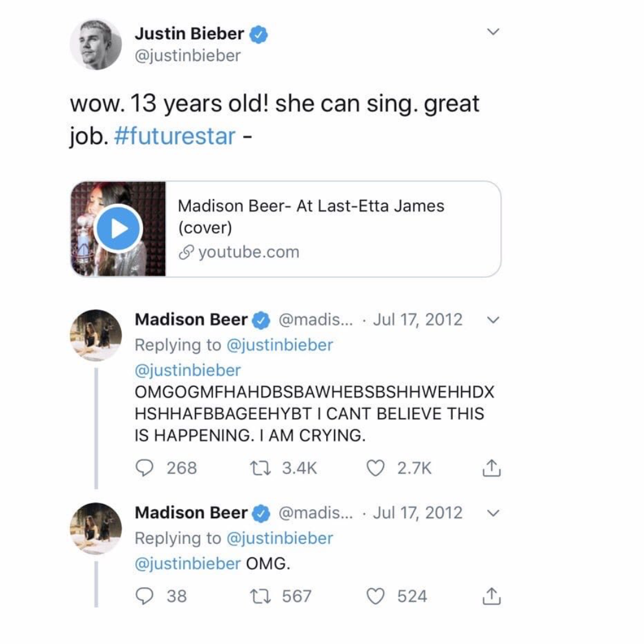Image resolution: width=644 pixels, height=644 pixels.
Task: Click Justin Bieber's verified badge
Action: pos(259,34)
